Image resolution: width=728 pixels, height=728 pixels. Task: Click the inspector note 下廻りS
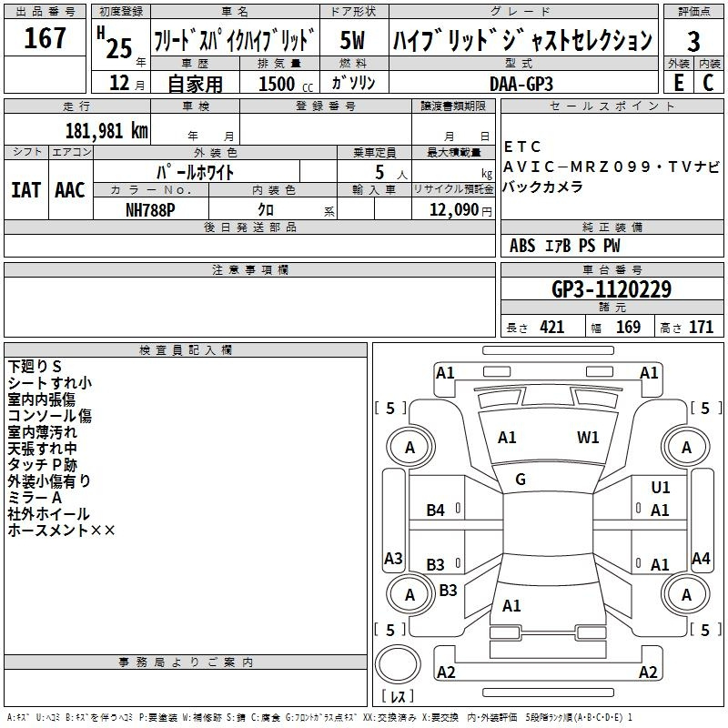[x=35, y=367]
